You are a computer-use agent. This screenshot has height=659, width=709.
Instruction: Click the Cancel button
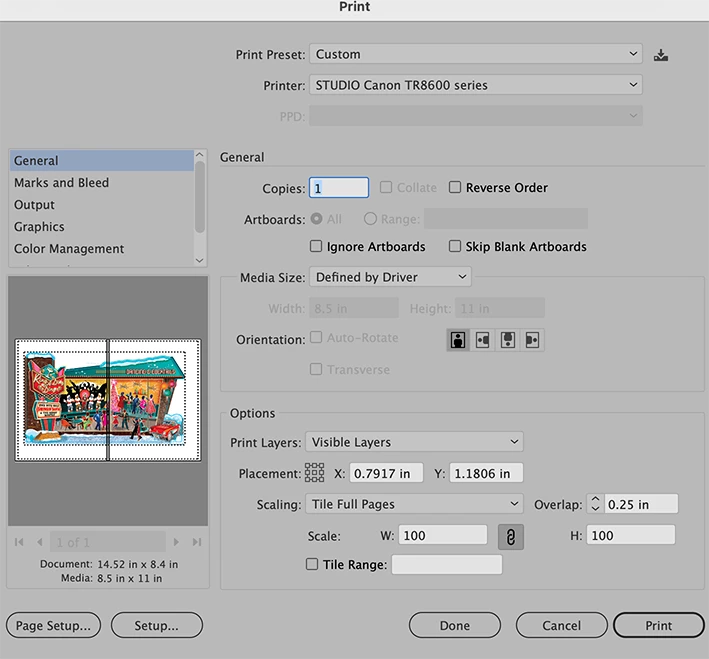[x=562, y=626]
